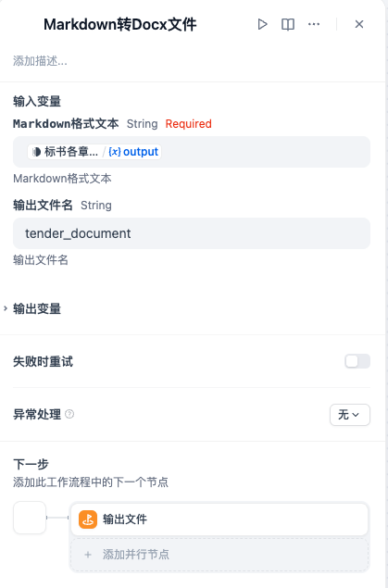Click the variable {x} output icon
This screenshot has height=588, width=388.
(115, 152)
